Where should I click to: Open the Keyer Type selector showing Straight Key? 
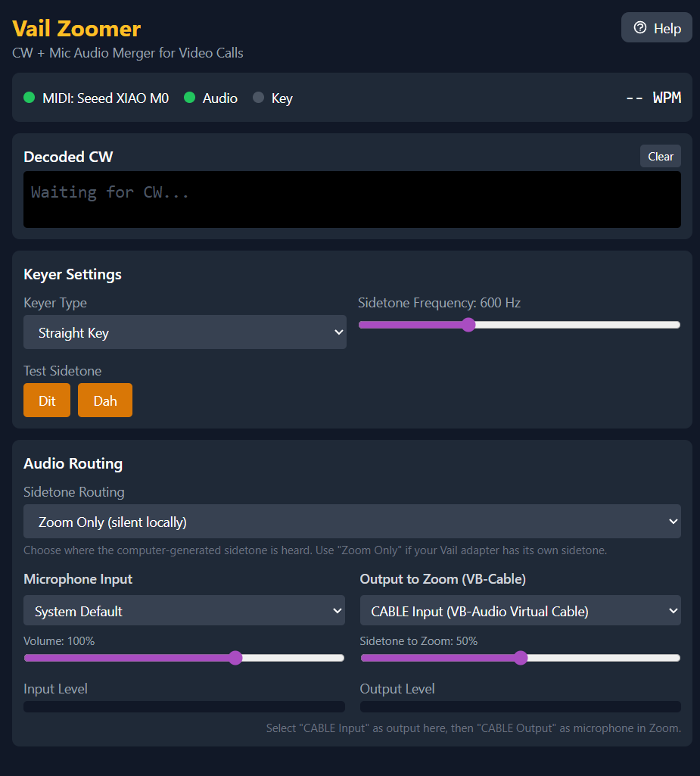185,332
